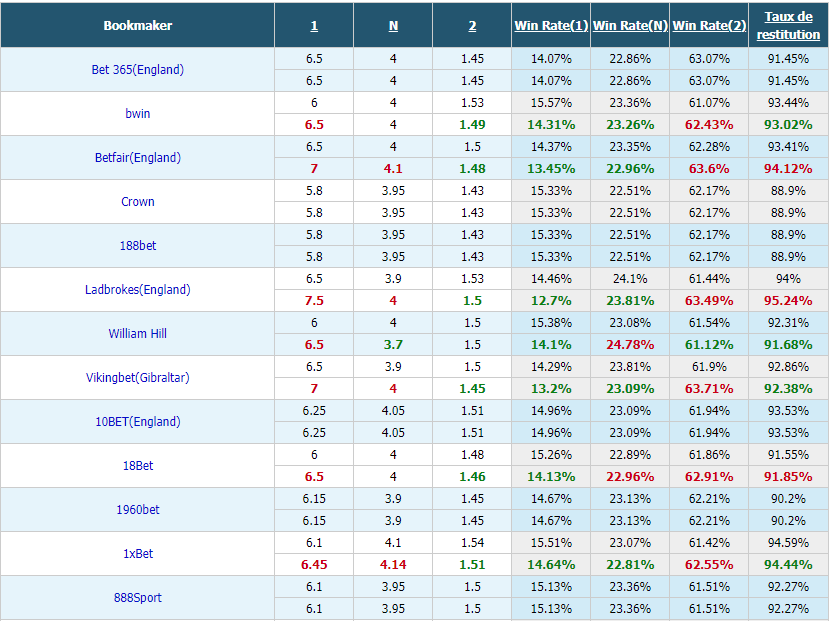829x621 pixels.
Task: Sort by the '2' odds column header
Action: [x=472, y=26]
